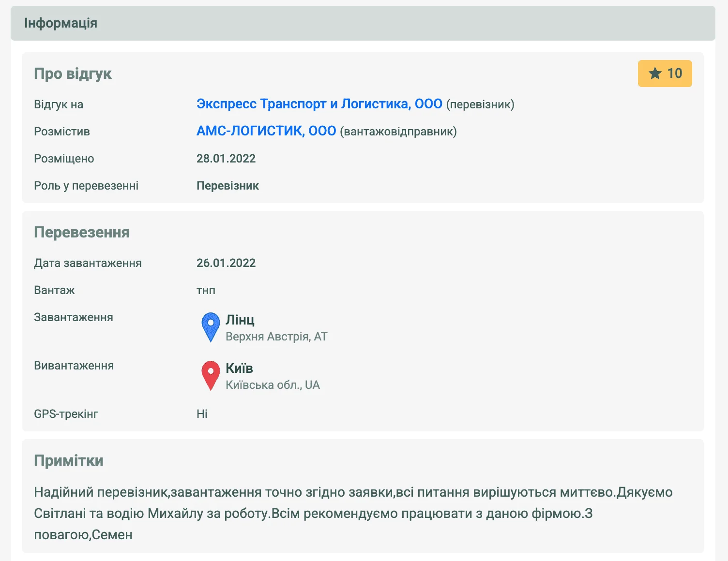Click the star icon in the rating badge
The image size is (728, 561).
[x=654, y=74]
